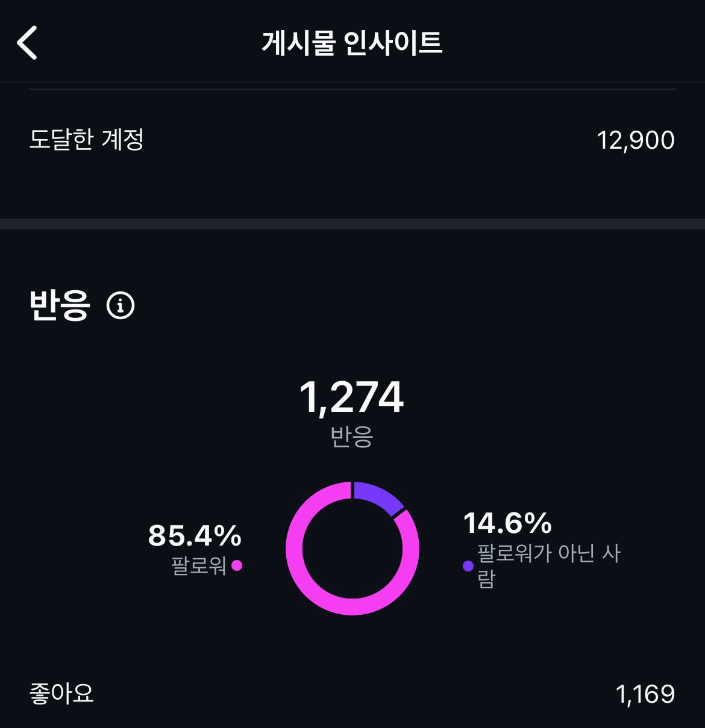Open the info icon next to 반응

(x=121, y=305)
